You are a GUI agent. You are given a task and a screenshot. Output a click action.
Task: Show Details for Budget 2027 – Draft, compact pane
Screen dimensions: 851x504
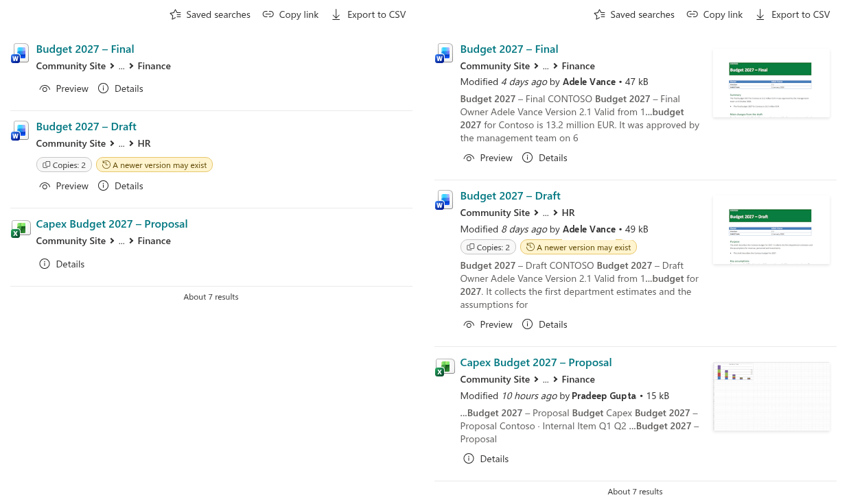pos(121,186)
